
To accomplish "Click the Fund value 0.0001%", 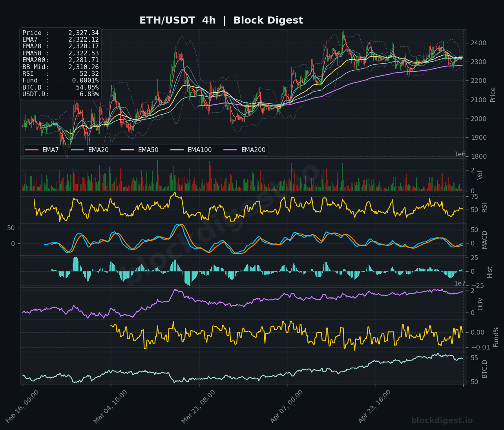I will click(x=86, y=81).
